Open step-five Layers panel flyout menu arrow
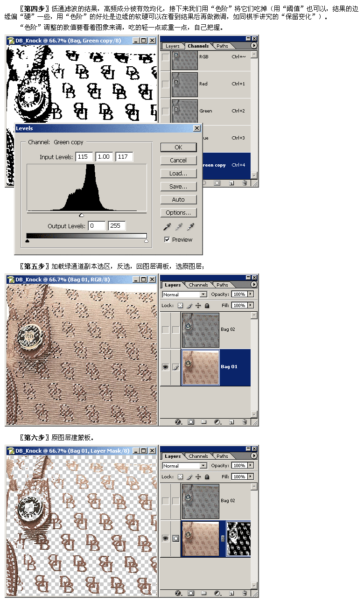This screenshot has width=364, height=602. pyautogui.click(x=254, y=284)
